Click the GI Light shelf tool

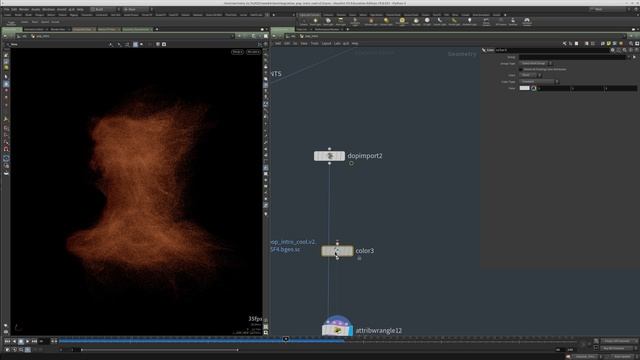coord(427,22)
